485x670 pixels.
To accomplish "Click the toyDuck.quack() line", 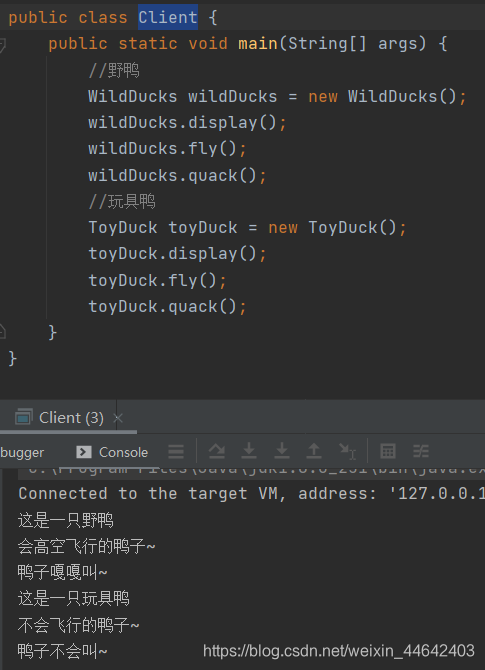I will [167, 307].
